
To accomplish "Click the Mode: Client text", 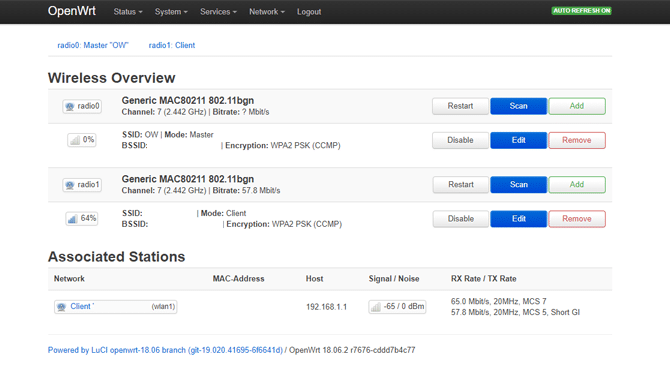I will click(223, 213).
